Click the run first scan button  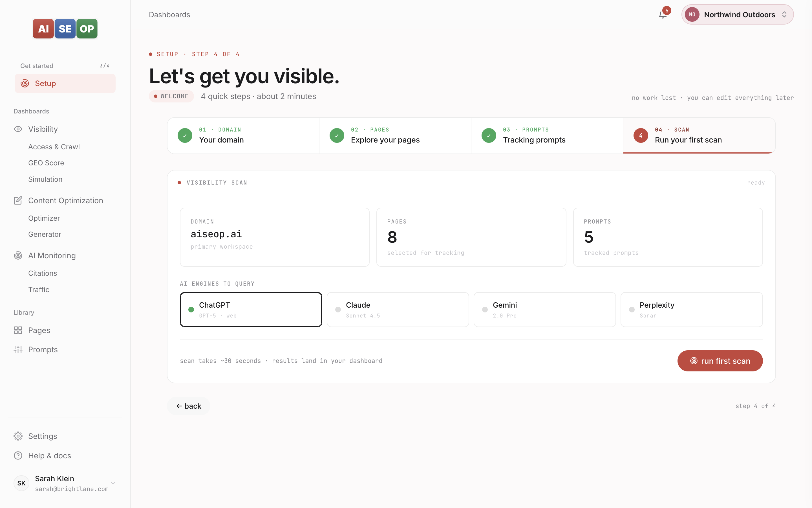pos(720,361)
